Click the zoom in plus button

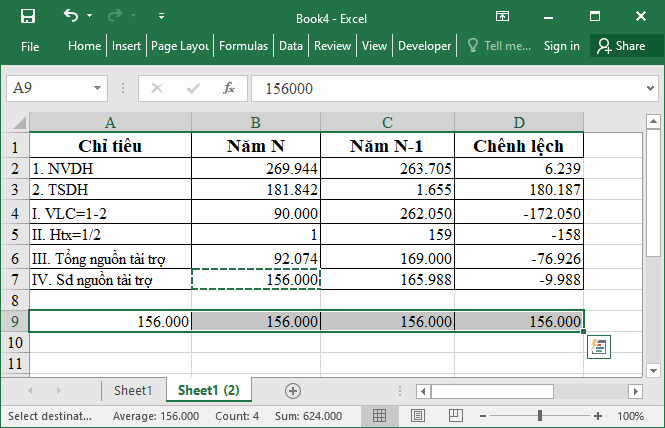click(601, 416)
